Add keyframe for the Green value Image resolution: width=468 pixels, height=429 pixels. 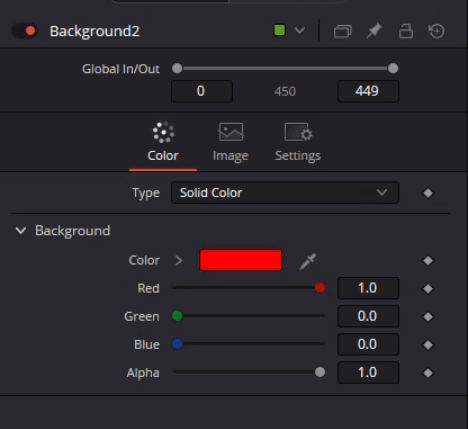tap(428, 317)
